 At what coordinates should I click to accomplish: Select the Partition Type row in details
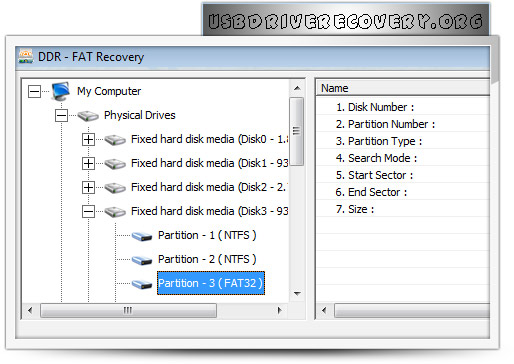(403, 141)
